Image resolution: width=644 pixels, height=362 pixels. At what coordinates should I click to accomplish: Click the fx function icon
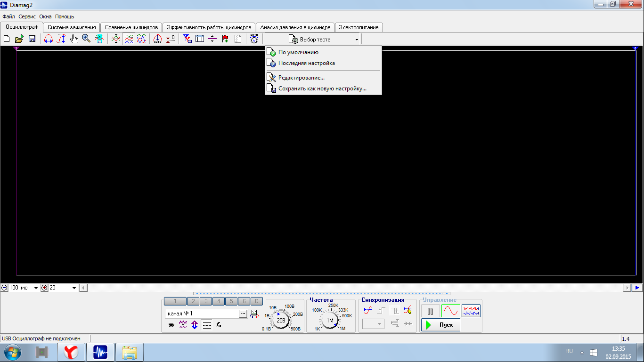219,325
